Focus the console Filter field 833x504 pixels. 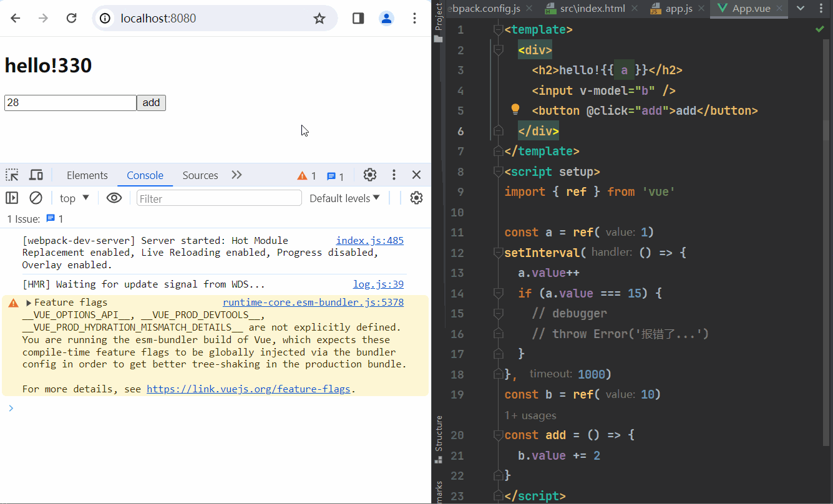[x=219, y=198]
